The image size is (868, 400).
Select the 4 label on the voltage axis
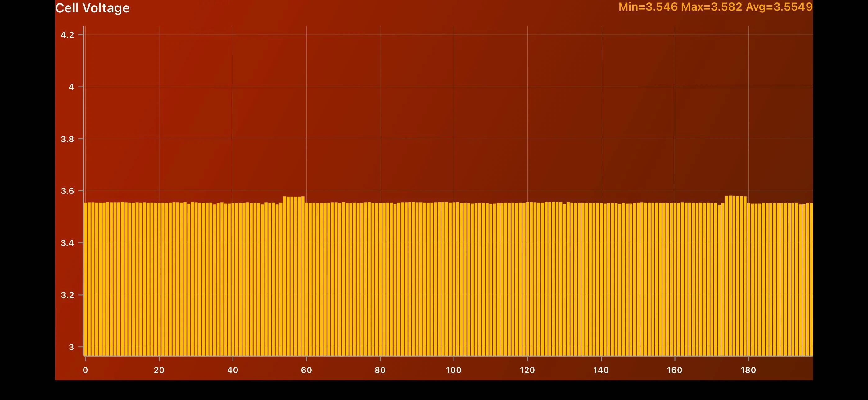click(71, 87)
